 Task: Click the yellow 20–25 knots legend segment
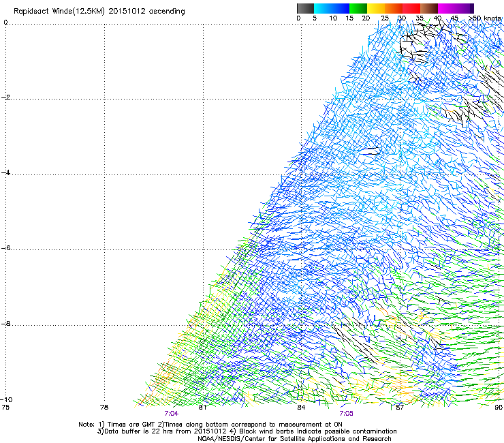(376, 8)
